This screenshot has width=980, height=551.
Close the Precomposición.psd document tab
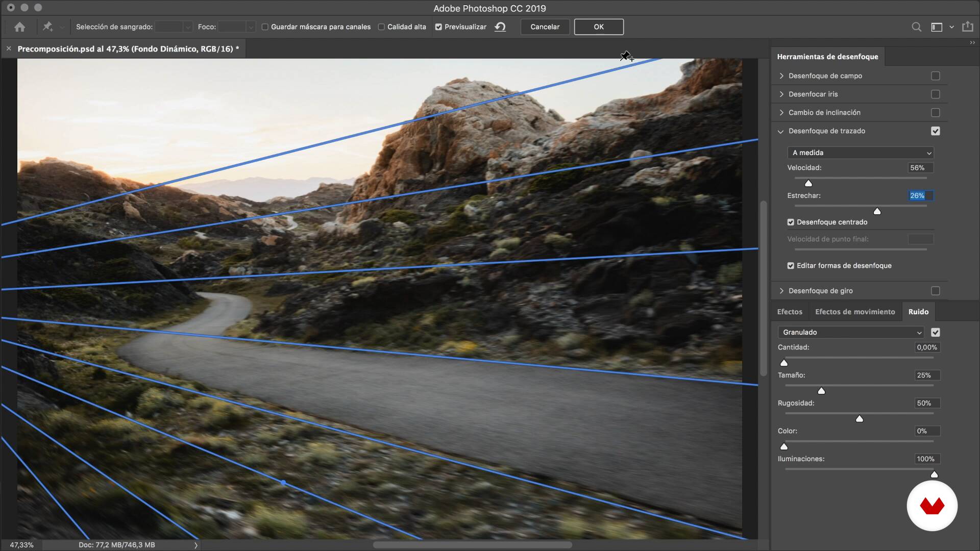[9, 48]
